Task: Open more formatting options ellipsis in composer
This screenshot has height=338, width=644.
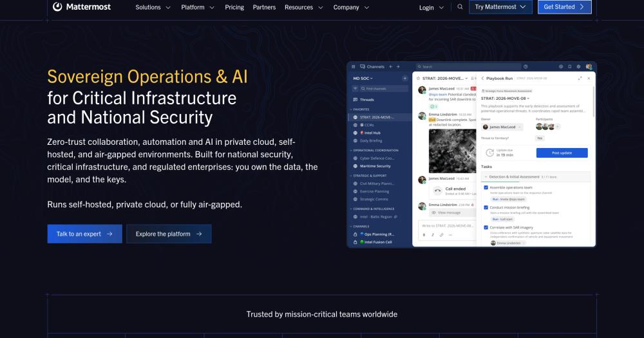Action: click(450, 235)
